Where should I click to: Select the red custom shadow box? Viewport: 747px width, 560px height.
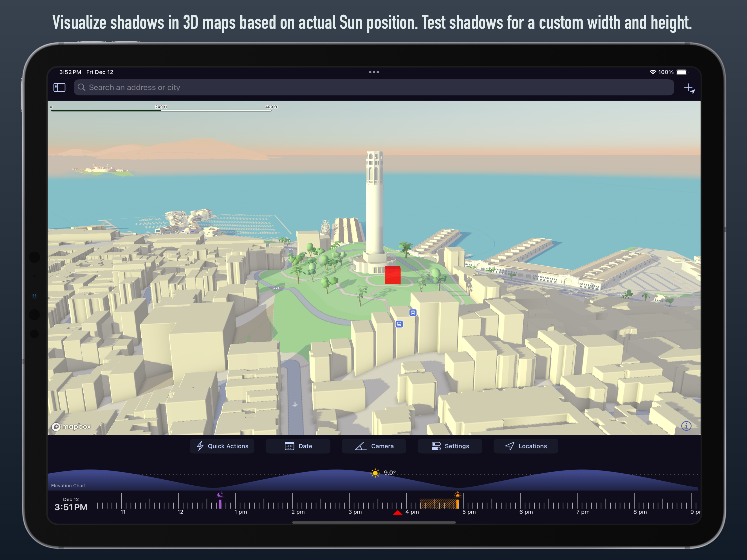pyautogui.click(x=392, y=275)
